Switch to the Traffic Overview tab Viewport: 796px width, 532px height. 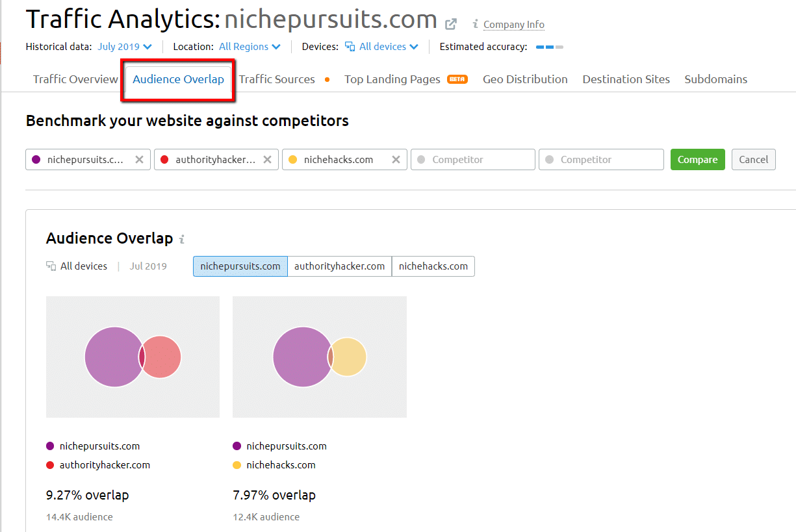pyautogui.click(x=75, y=79)
